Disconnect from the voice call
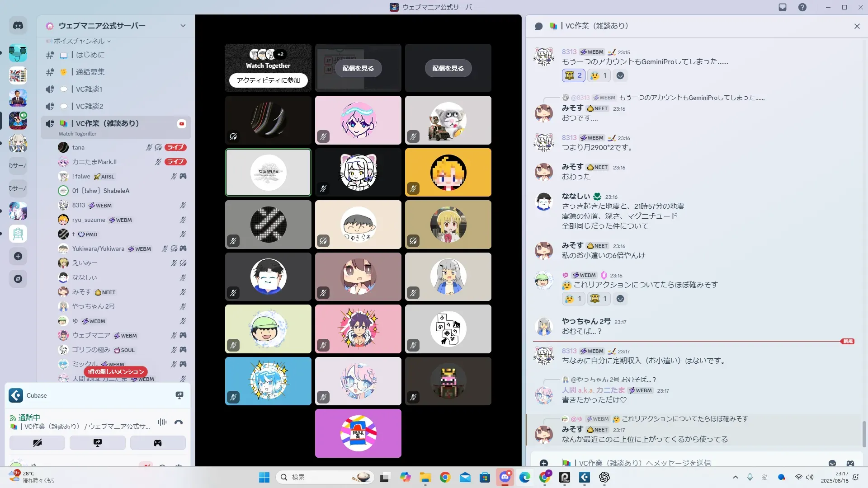The height and width of the screenshot is (488, 868). tap(179, 422)
